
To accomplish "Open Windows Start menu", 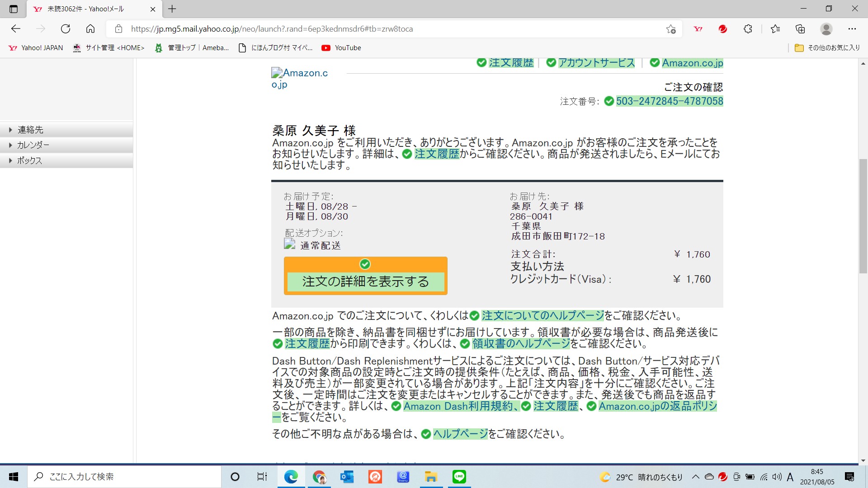I will click(14, 477).
